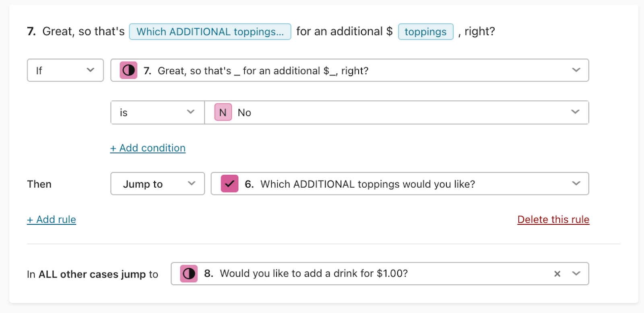The width and height of the screenshot is (644, 313).
Task: Expand the question 8 default jump chevron
Action: 576,274
